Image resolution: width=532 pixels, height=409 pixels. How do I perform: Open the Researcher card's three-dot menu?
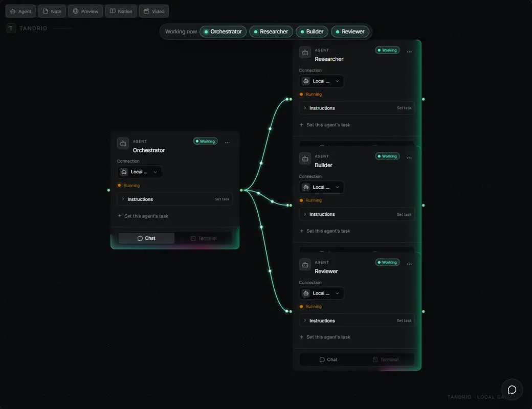[409, 52]
